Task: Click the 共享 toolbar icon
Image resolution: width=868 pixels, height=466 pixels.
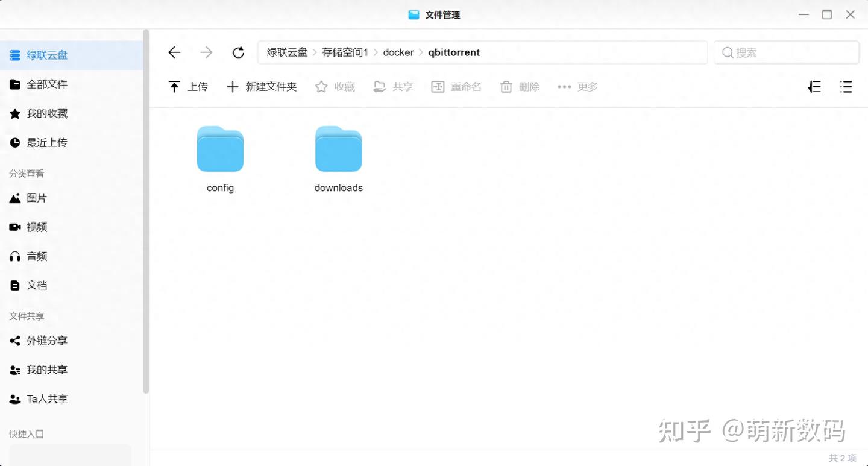Action: click(x=392, y=86)
